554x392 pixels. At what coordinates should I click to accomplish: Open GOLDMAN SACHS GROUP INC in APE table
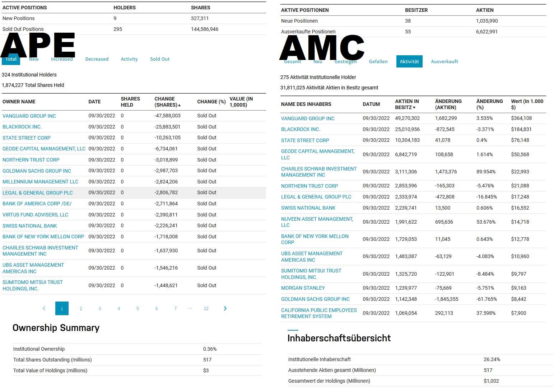tap(37, 171)
